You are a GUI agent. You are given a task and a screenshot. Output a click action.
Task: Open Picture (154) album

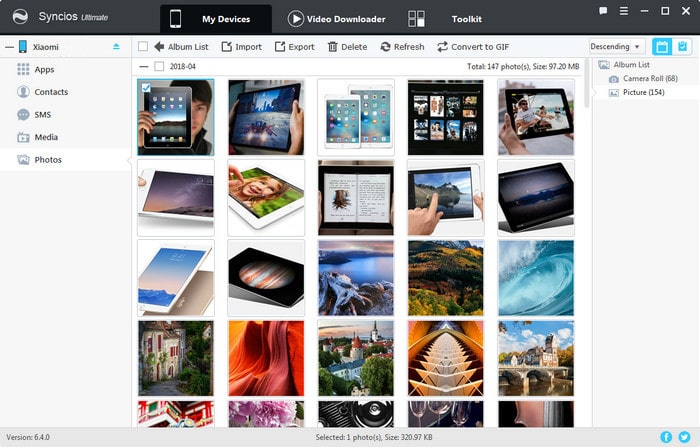tap(637, 92)
